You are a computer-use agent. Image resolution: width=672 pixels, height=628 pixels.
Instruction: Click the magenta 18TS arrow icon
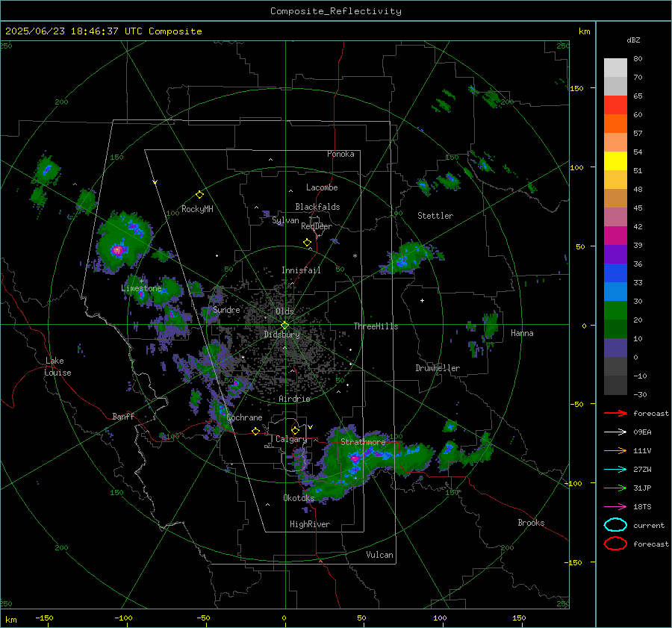coord(615,507)
